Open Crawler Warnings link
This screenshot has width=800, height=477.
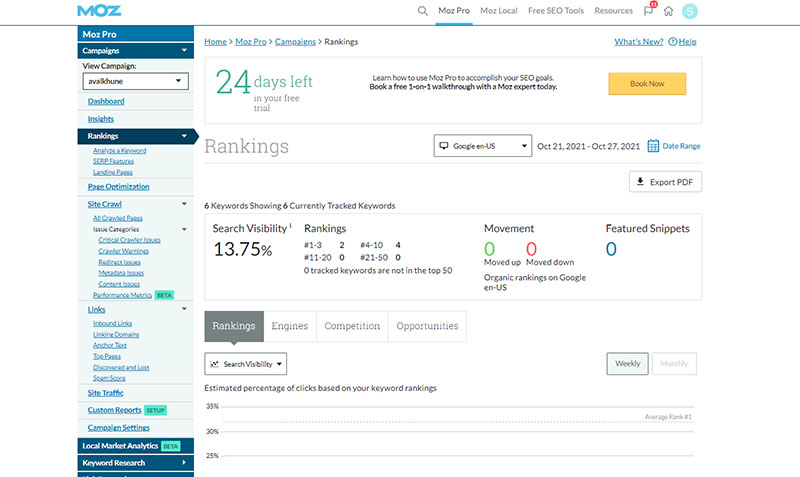tap(123, 251)
